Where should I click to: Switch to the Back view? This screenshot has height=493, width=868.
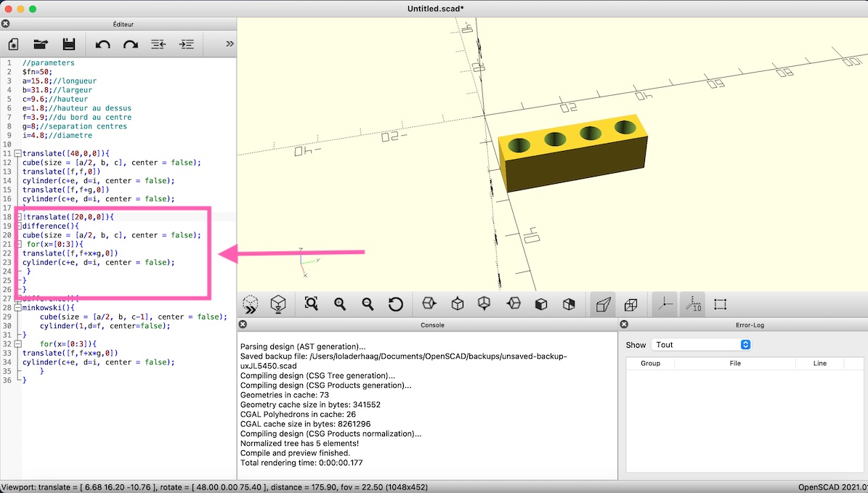tap(569, 304)
